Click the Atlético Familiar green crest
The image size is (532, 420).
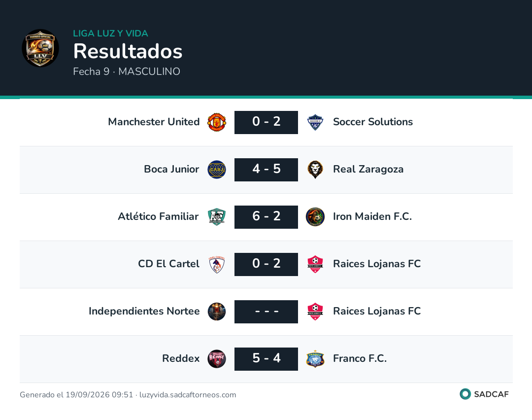[217, 216]
